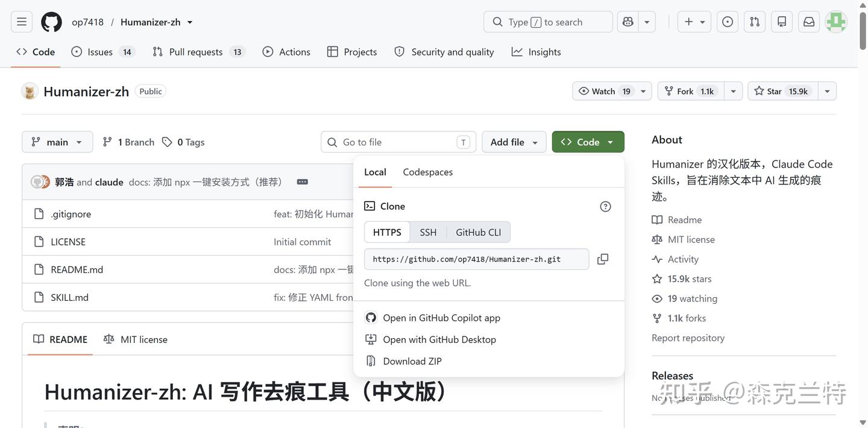Click the clone URL text field
Viewport: 868px width, 428px height.
tap(476, 259)
